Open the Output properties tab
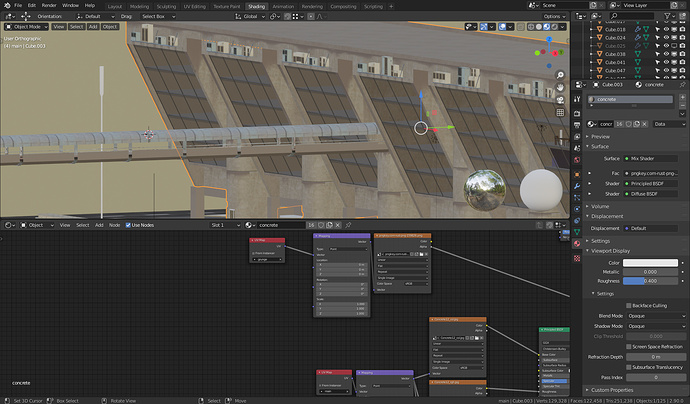Viewport: 690px width, 404px height. pyautogui.click(x=577, y=125)
